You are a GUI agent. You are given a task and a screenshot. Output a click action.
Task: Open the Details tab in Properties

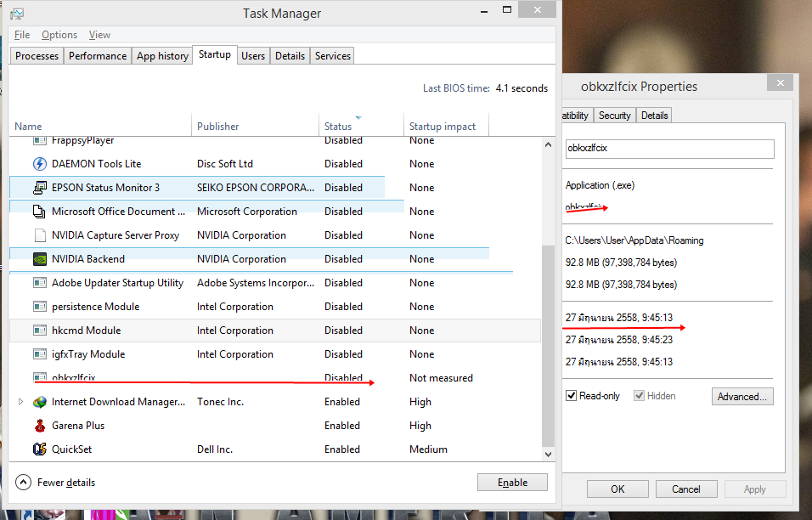(x=655, y=116)
